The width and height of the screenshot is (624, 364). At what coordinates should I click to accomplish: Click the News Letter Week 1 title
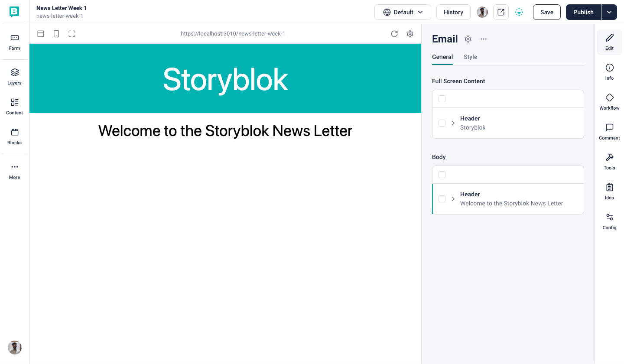tap(62, 8)
